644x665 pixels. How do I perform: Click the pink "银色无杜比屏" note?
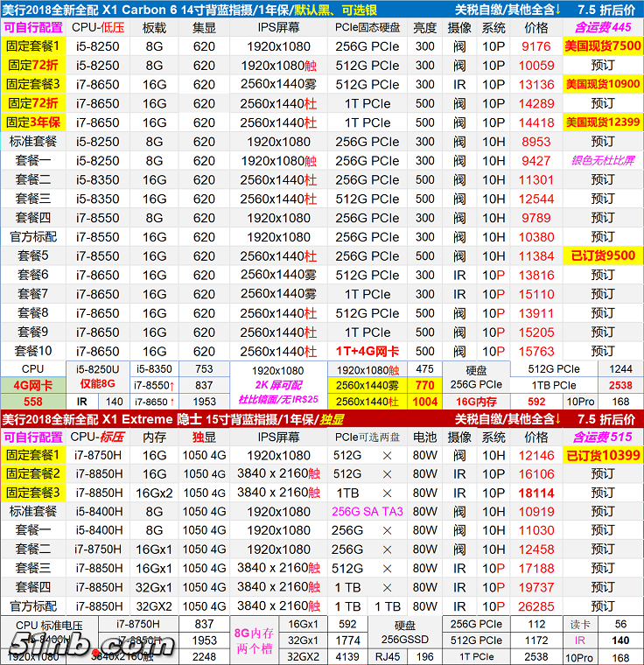[603, 160]
